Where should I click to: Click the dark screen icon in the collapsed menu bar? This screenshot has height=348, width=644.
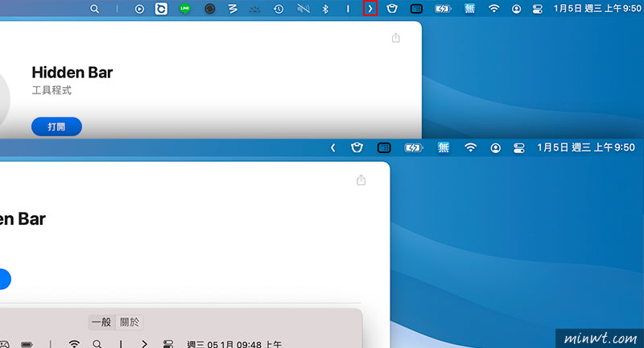coord(384,147)
